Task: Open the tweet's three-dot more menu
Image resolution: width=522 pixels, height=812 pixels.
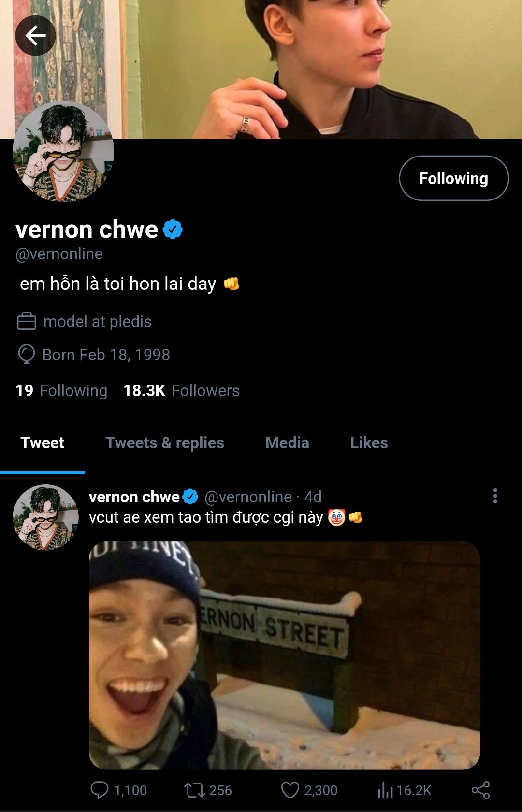Action: click(495, 496)
